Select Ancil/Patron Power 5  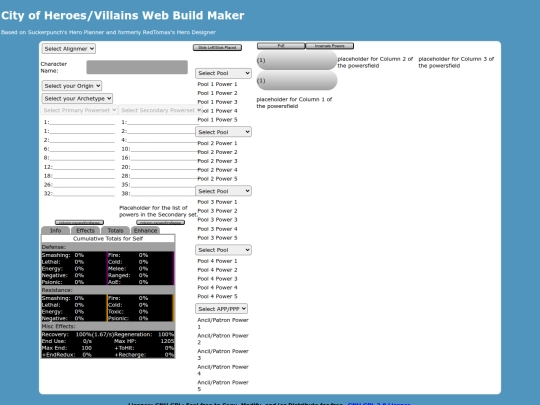pyautogui.click(x=223, y=386)
